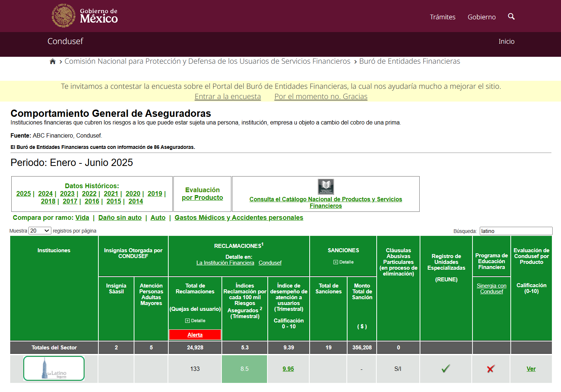Open the Gobierno menu
The height and width of the screenshot is (392, 561).
[x=481, y=17]
